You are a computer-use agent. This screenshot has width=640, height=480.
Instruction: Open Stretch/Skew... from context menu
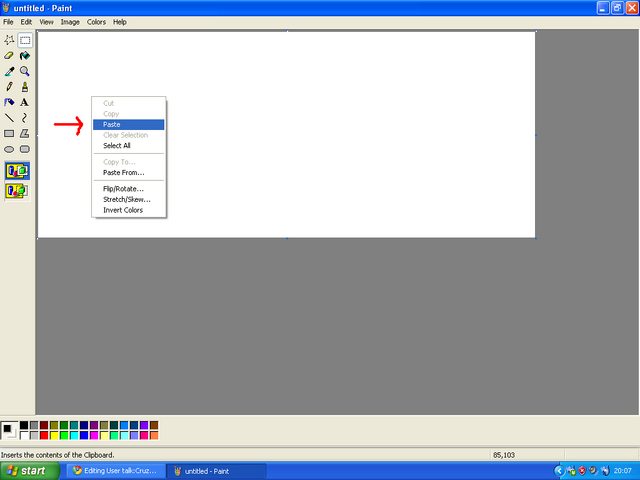click(x=129, y=200)
